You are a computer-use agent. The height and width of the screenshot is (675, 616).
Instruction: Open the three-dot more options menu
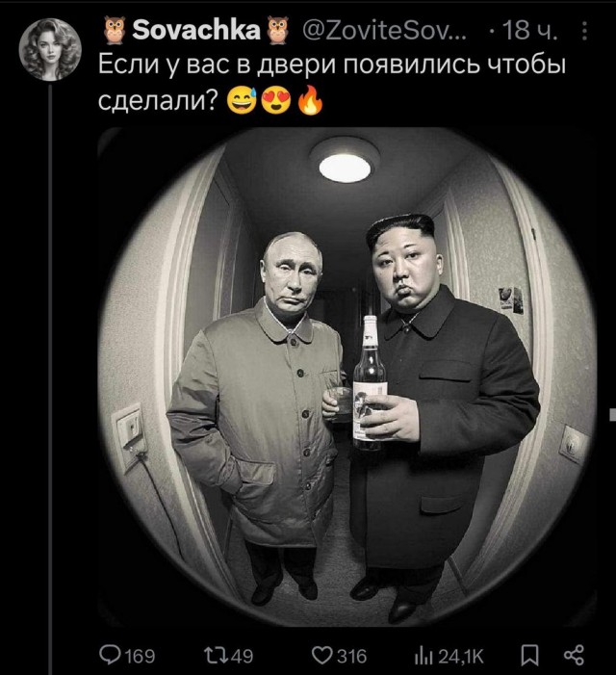[x=584, y=31]
